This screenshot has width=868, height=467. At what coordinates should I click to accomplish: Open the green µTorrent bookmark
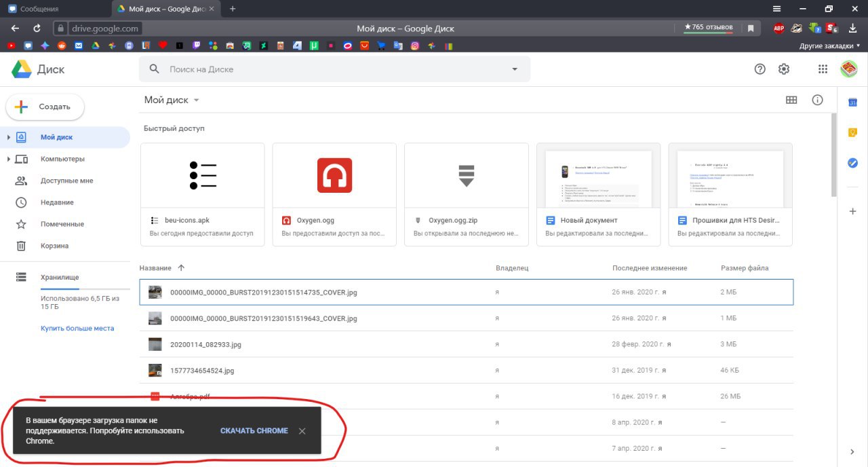pos(314,45)
